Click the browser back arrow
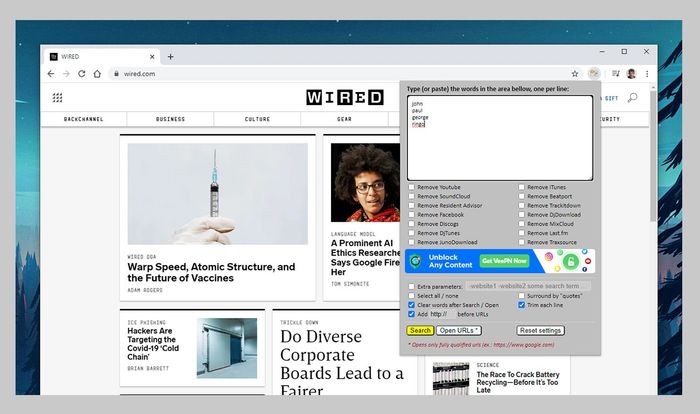 click(x=51, y=74)
